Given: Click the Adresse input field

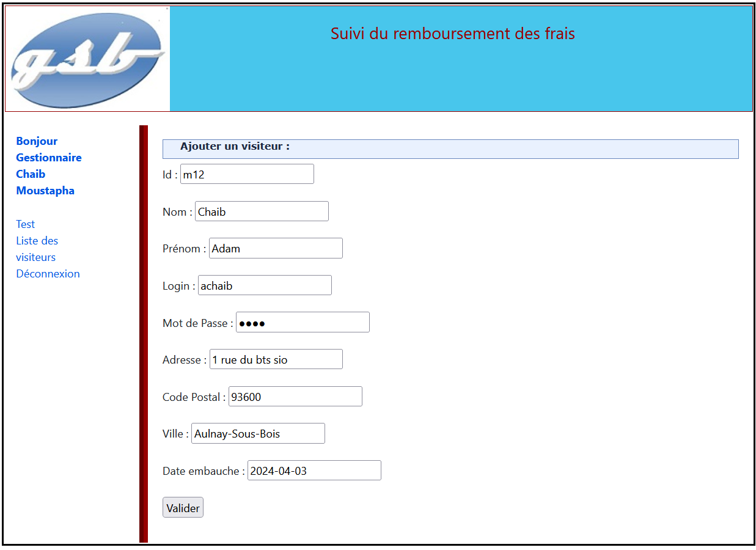Looking at the screenshot, I should pos(276,359).
